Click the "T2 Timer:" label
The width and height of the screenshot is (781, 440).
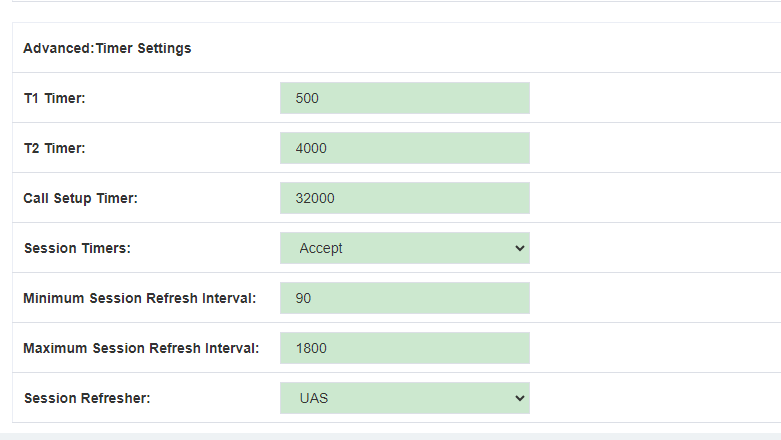coord(55,148)
